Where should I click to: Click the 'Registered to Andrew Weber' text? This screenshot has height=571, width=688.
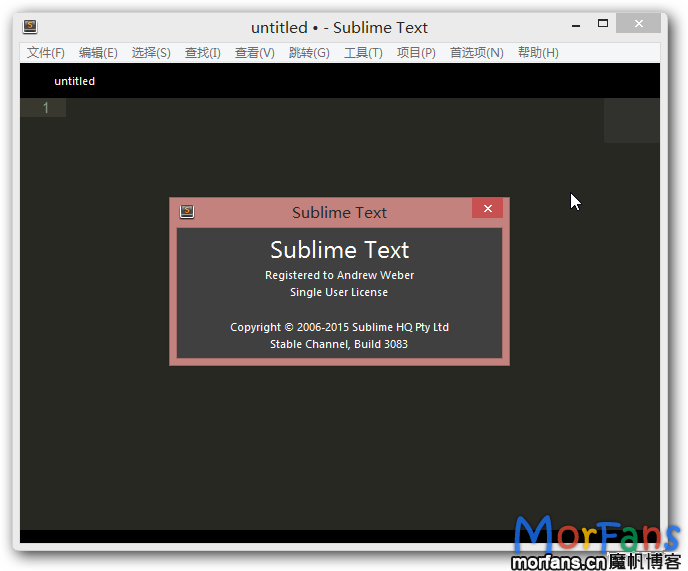pos(339,275)
